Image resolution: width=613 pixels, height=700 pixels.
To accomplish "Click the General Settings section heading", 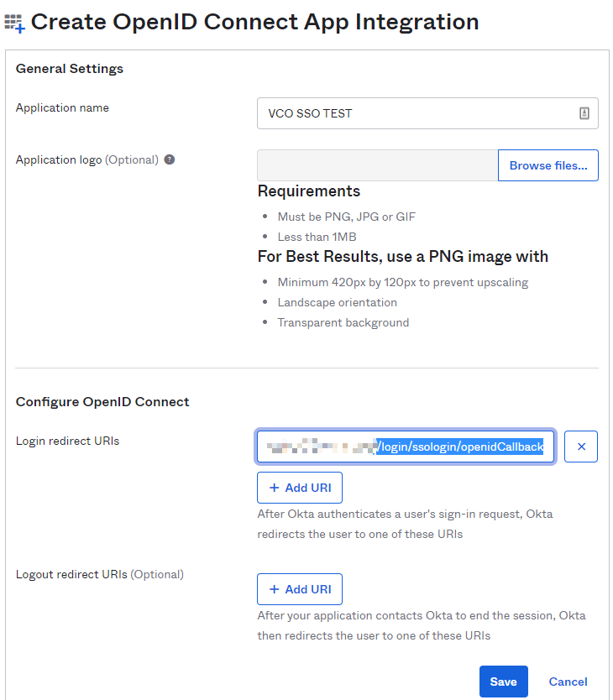I will (69, 69).
